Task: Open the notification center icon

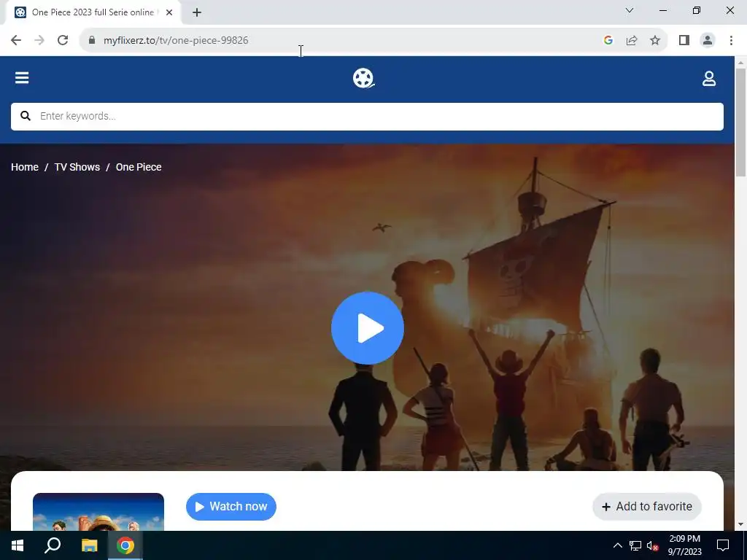Action: click(723, 545)
